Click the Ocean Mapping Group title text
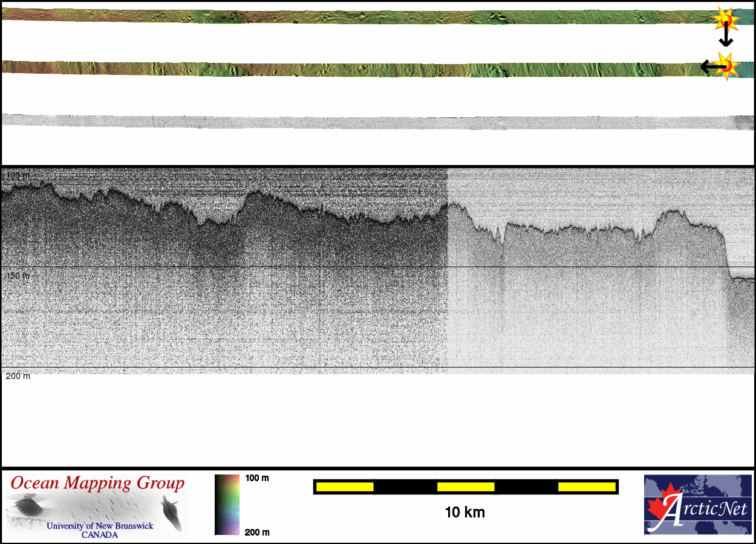 pyautogui.click(x=97, y=484)
